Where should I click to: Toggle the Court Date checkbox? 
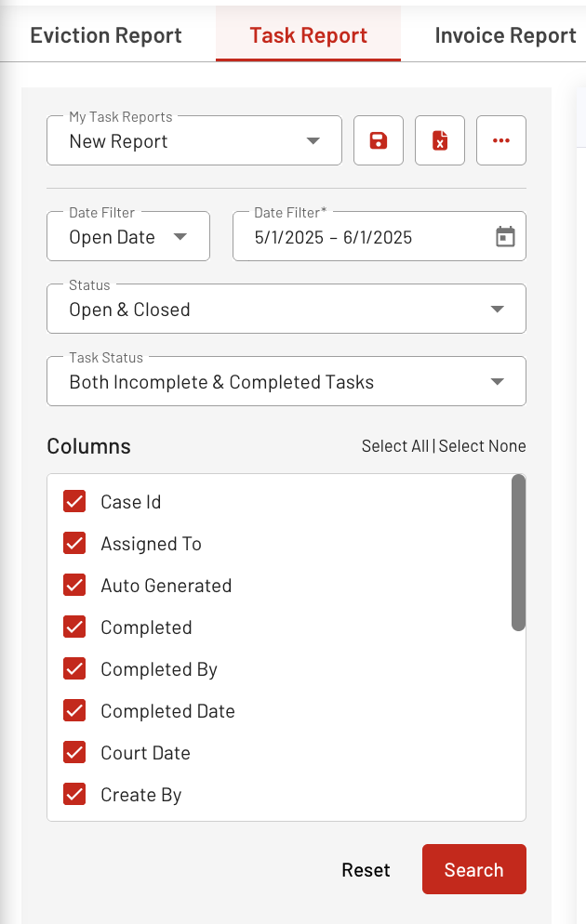point(74,753)
